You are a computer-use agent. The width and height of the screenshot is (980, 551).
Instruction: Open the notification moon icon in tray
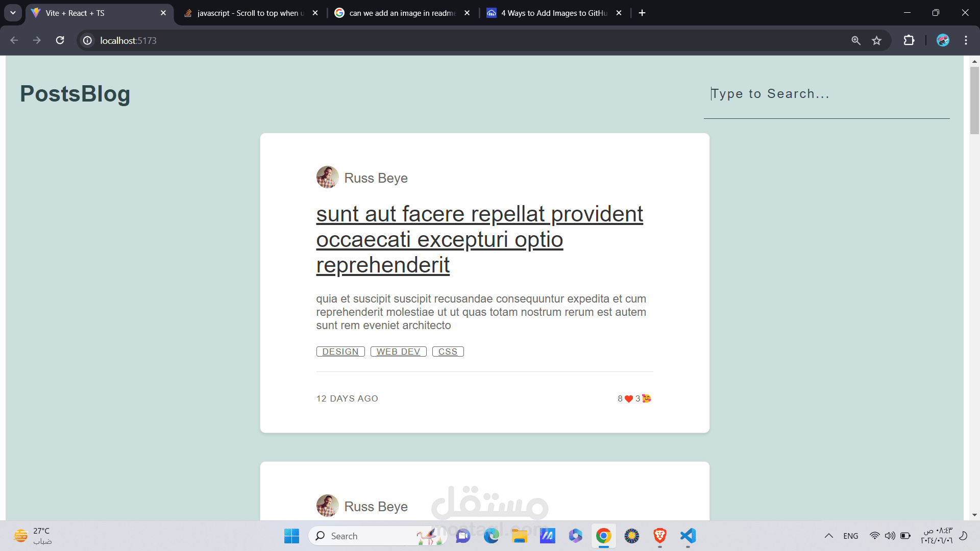964,536
